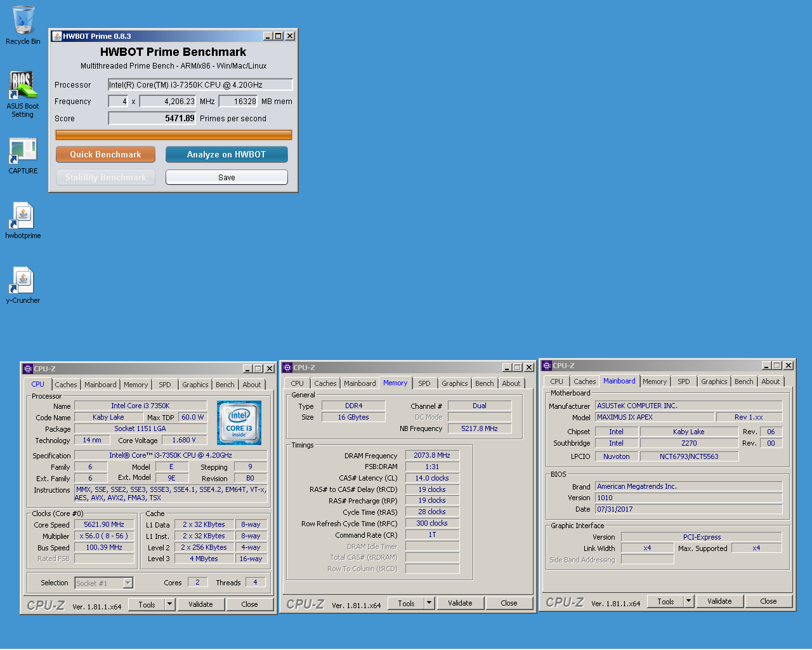Click Tools button in CPU-Z Memory window
Screen dimensions: 812x650
(x=406, y=603)
